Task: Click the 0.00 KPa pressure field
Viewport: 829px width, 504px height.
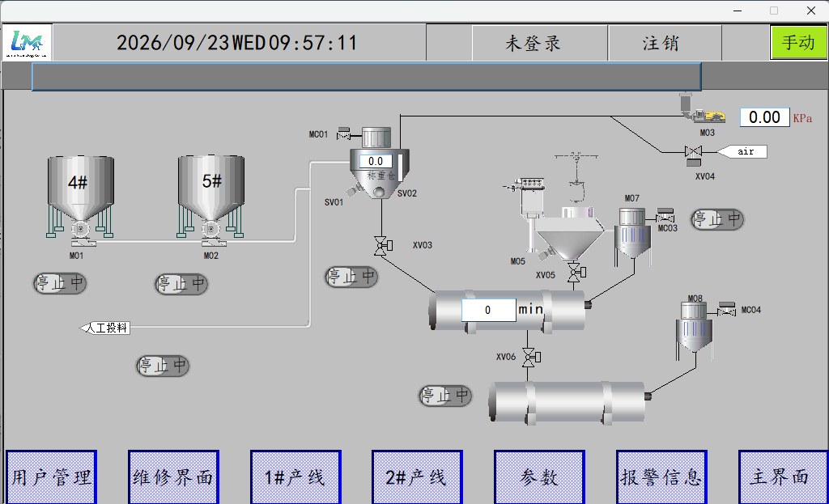Action: coord(764,116)
